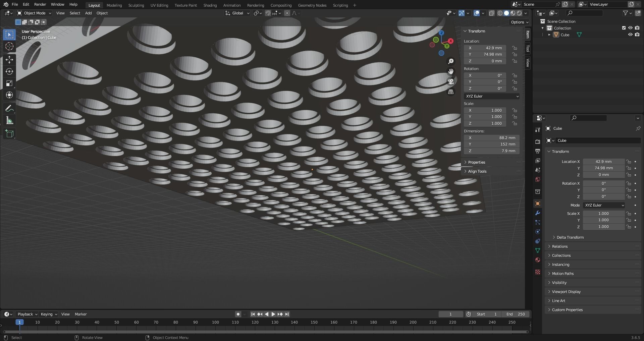Activate the Move tool
The width and height of the screenshot is (644, 341).
click(9, 60)
